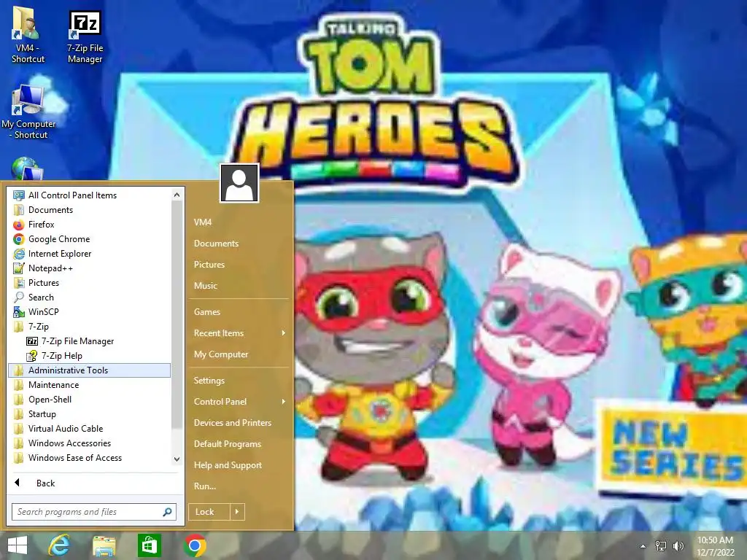
Task: Expand the Windows Ease of Access folder
Action: coord(90,458)
